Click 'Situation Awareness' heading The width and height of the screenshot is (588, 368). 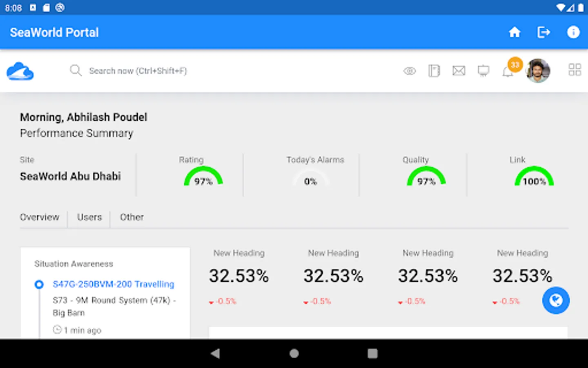click(x=73, y=264)
